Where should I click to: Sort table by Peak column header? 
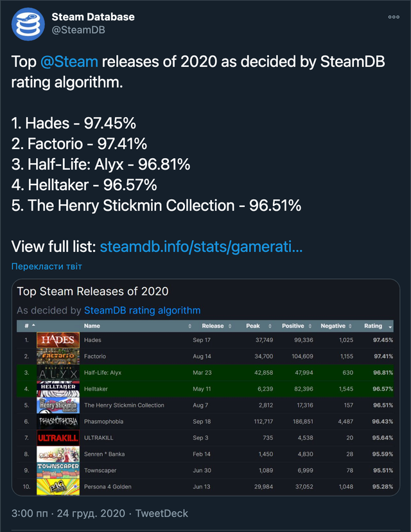click(x=253, y=326)
